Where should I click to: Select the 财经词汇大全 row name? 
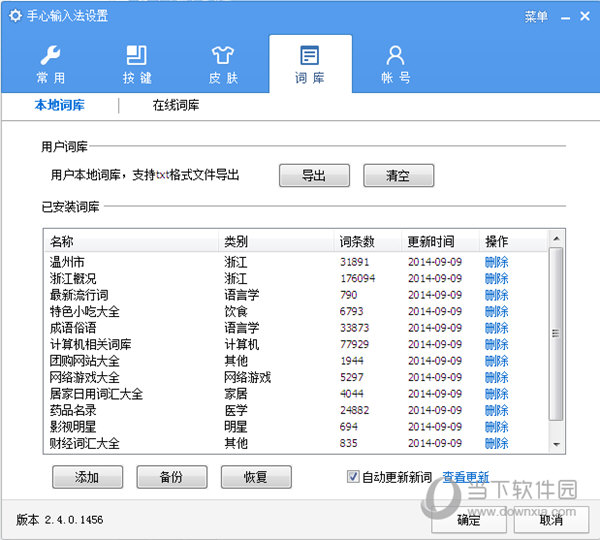coord(85,443)
